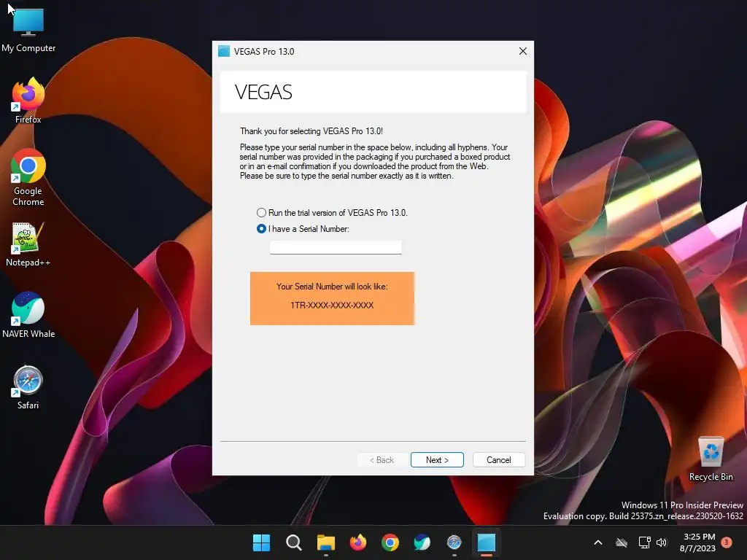Open Chrome from the taskbar
The width and height of the screenshot is (747, 560).
pyautogui.click(x=390, y=542)
